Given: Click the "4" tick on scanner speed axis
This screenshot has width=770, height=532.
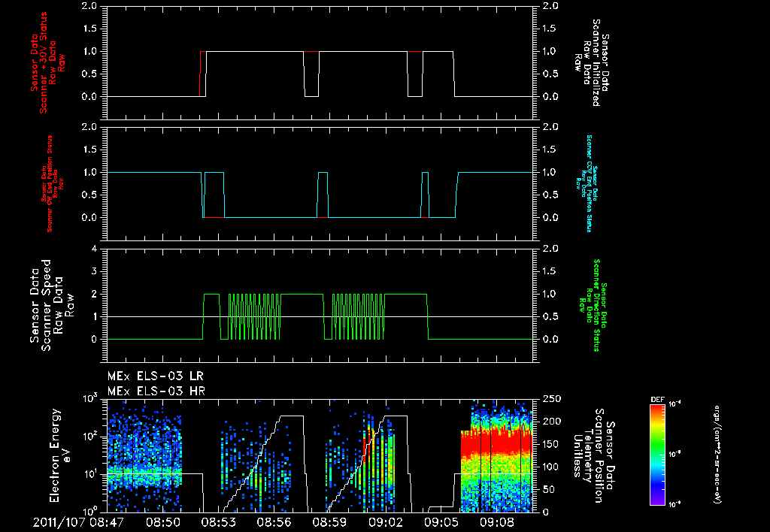Looking at the screenshot, I should [x=94, y=249].
